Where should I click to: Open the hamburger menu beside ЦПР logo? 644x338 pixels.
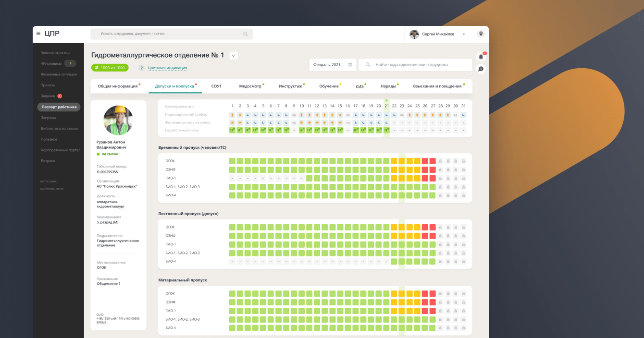pyautogui.click(x=38, y=34)
